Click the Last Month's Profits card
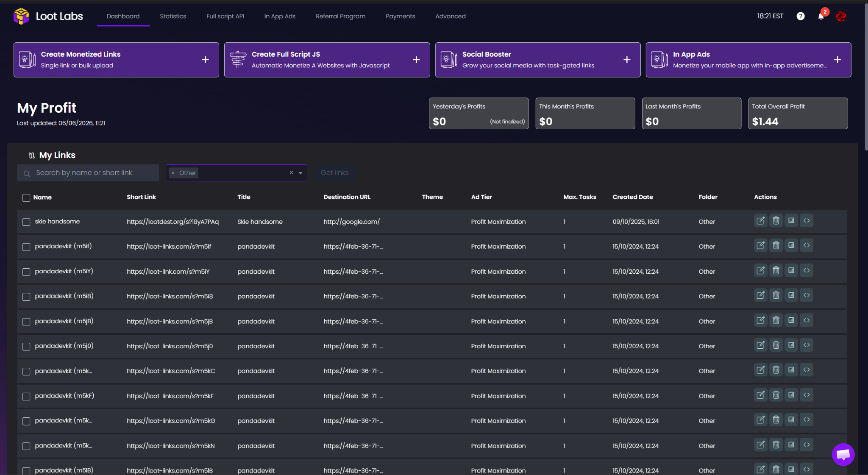The height and width of the screenshot is (475, 868). click(691, 114)
